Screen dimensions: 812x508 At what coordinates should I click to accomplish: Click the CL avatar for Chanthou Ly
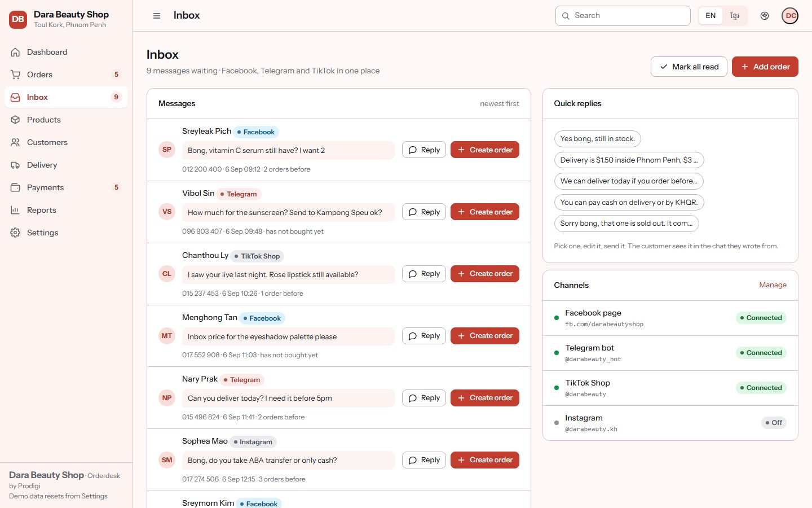(x=167, y=274)
